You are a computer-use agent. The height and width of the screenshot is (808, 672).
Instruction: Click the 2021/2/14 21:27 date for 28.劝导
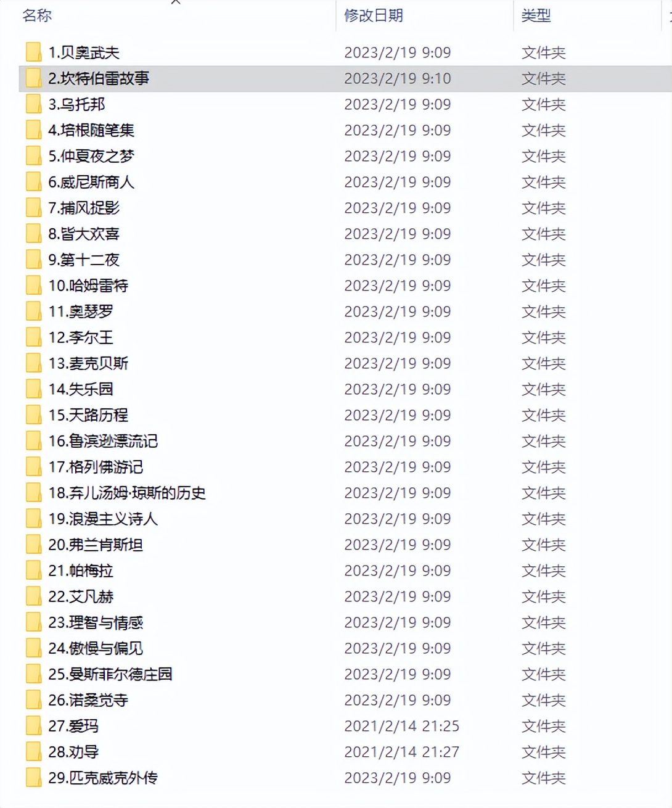[x=402, y=752]
